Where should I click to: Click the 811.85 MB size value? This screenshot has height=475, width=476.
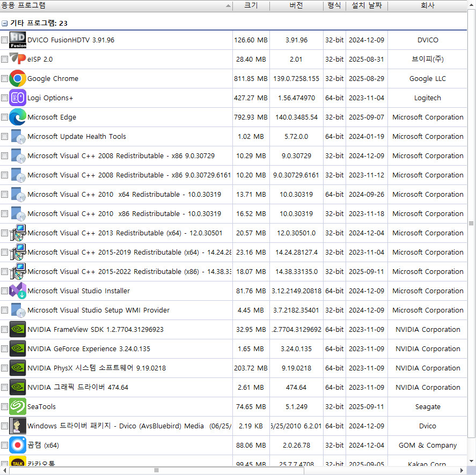(x=251, y=79)
